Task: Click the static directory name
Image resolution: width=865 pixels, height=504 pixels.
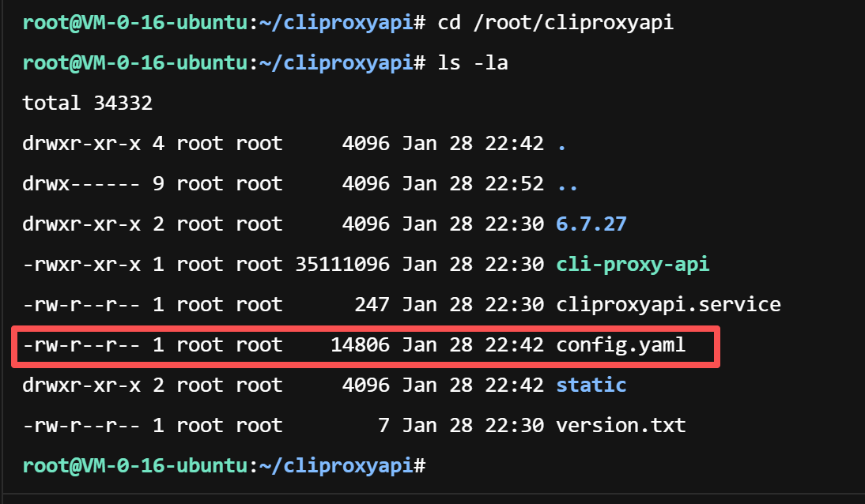Action: [591, 386]
